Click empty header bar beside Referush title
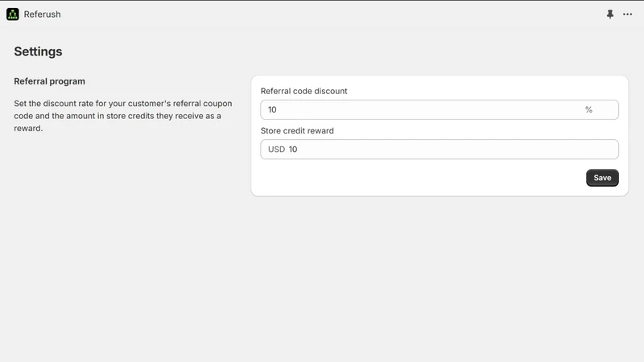The height and width of the screenshot is (362, 644). coord(328,14)
